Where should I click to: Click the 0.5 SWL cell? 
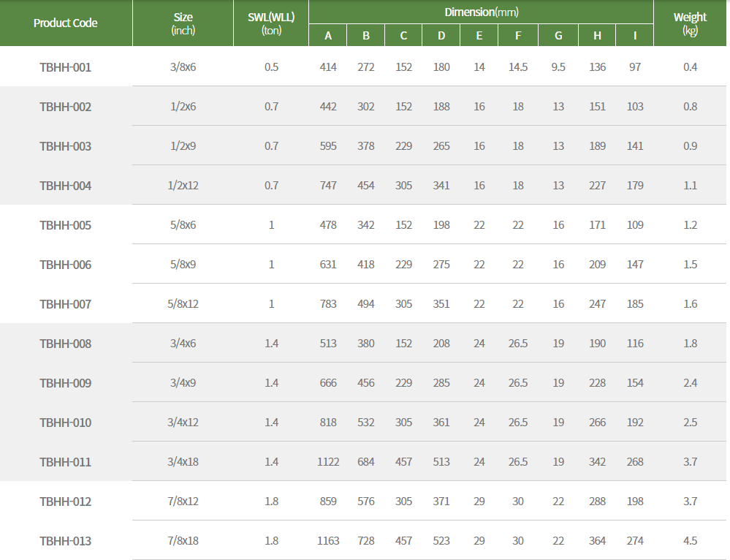click(271, 67)
